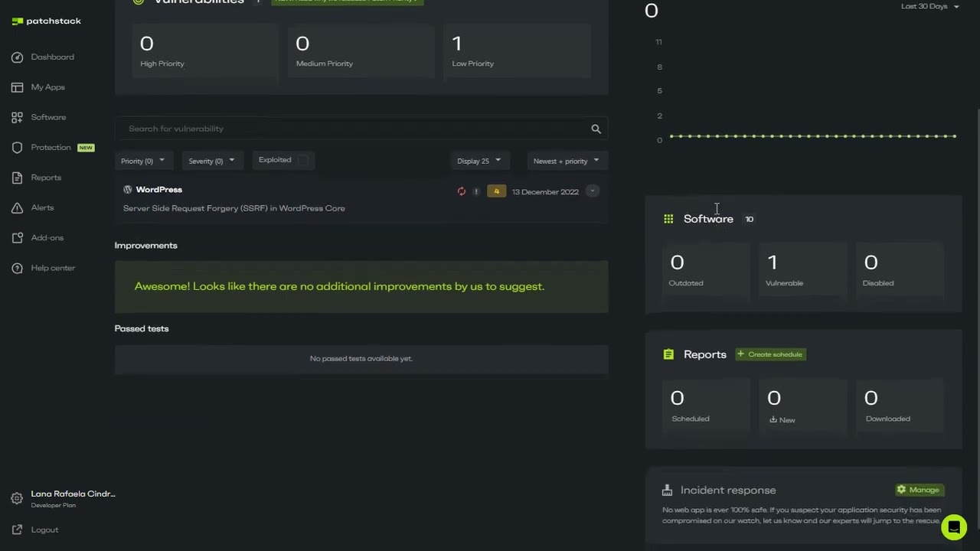Open the Priority (0) filter dropdown

coord(143,161)
